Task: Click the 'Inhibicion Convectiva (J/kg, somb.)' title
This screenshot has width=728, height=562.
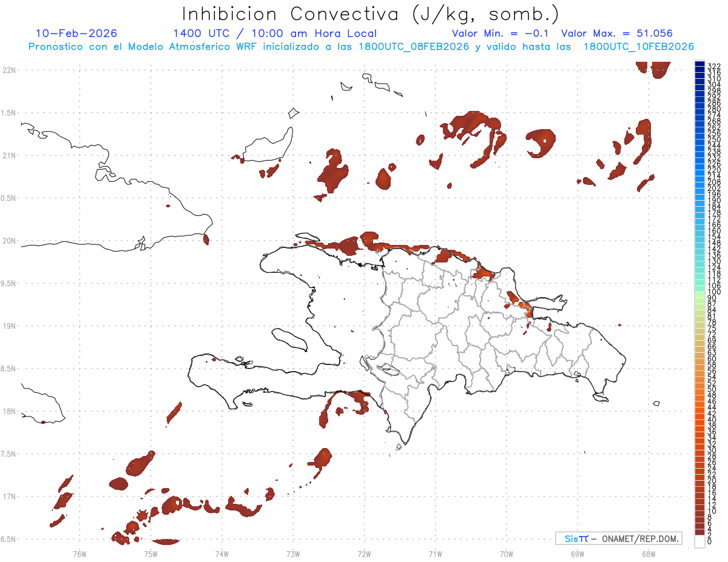Action: coord(371,14)
